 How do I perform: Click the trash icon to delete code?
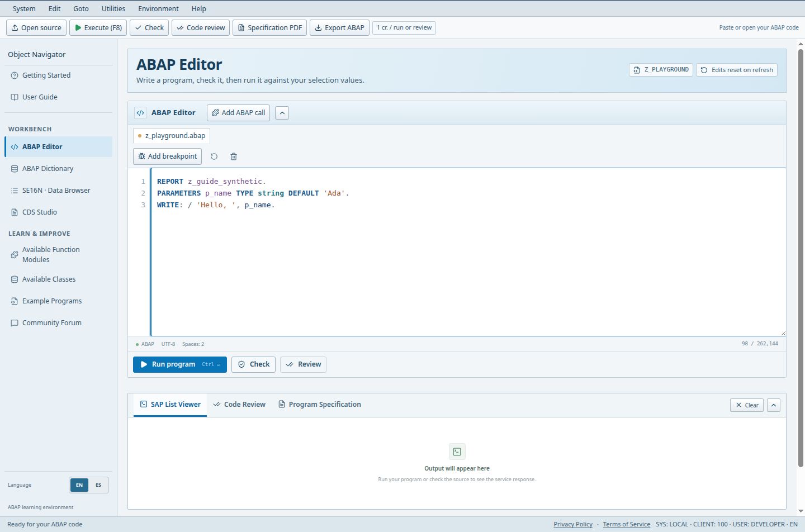[x=234, y=156]
